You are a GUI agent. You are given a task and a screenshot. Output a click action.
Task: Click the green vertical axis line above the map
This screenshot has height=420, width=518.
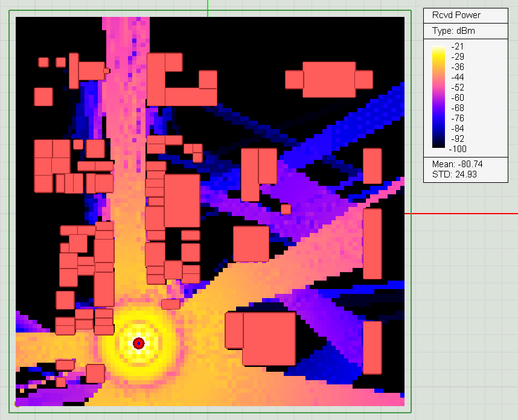tap(208, 6)
